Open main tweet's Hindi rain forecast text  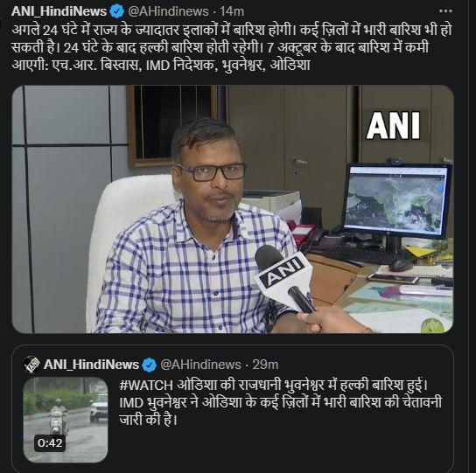click(x=232, y=47)
